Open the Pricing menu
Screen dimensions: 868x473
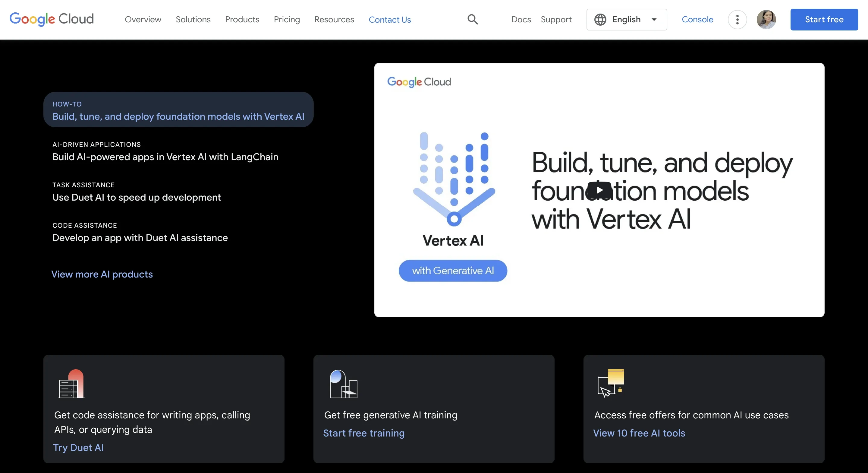click(287, 20)
